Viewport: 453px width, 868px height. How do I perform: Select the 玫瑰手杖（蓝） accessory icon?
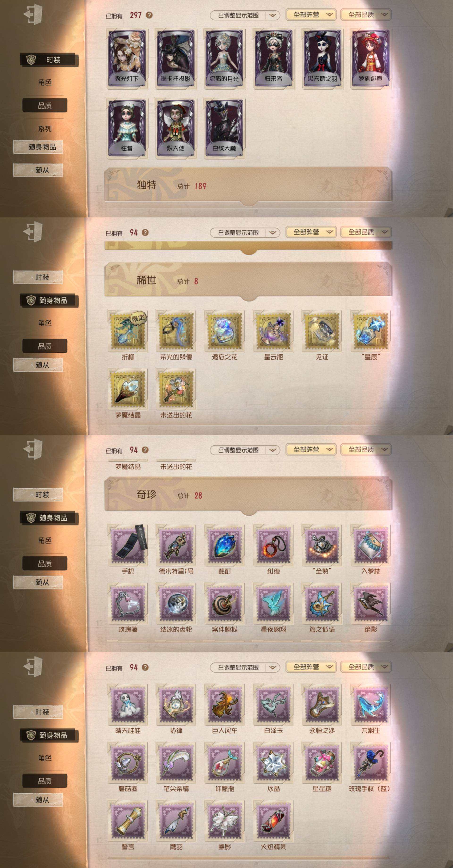370,763
